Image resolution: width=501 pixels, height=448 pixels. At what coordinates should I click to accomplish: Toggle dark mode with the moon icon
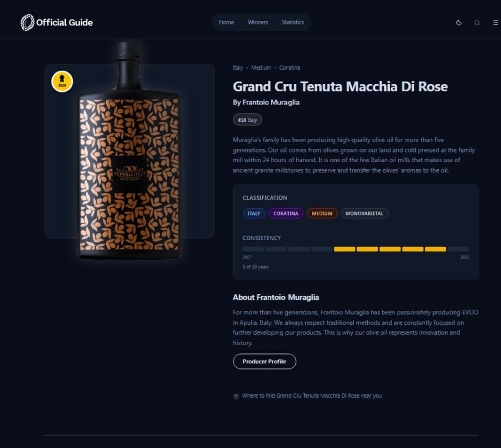(x=459, y=22)
